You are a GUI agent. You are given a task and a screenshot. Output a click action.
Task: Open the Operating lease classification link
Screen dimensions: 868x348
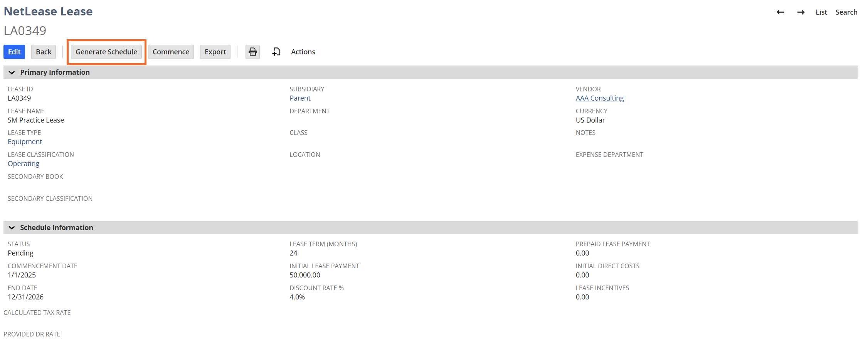tap(24, 164)
